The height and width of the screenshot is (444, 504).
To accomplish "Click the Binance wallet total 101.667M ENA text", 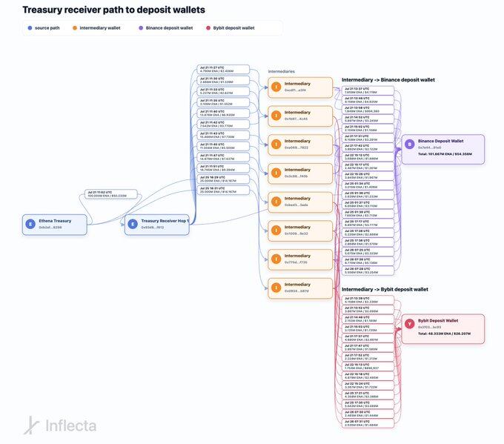I will click(x=445, y=153).
